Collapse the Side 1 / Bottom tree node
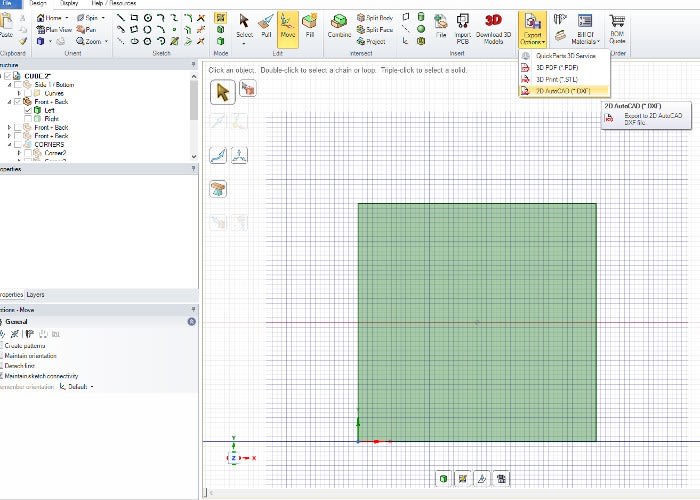 pyautogui.click(x=9, y=84)
